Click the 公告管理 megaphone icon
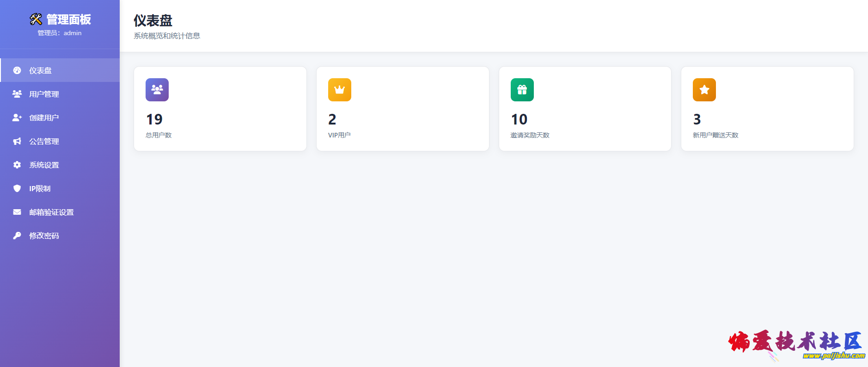 (x=17, y=141)
